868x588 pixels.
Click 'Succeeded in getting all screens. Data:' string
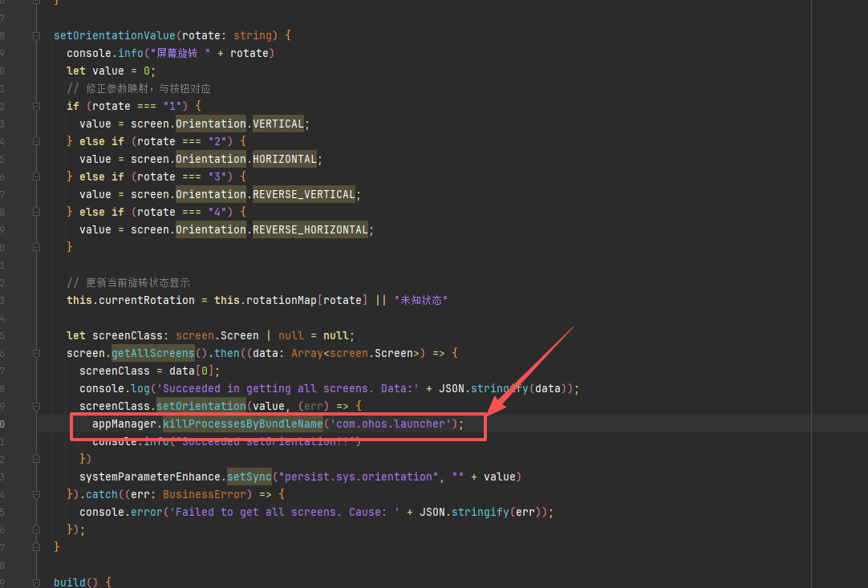coord(288,389)
